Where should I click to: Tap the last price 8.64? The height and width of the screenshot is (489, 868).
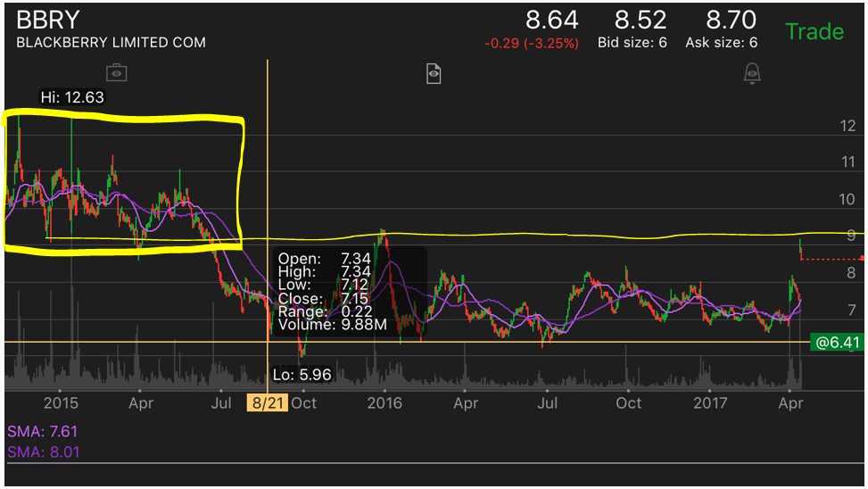[x=552, y=21]
